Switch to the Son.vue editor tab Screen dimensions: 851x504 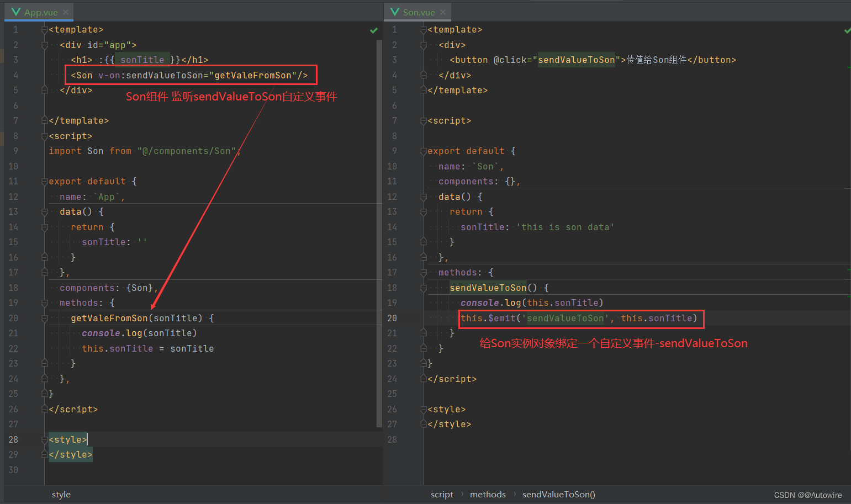point(419,12)
